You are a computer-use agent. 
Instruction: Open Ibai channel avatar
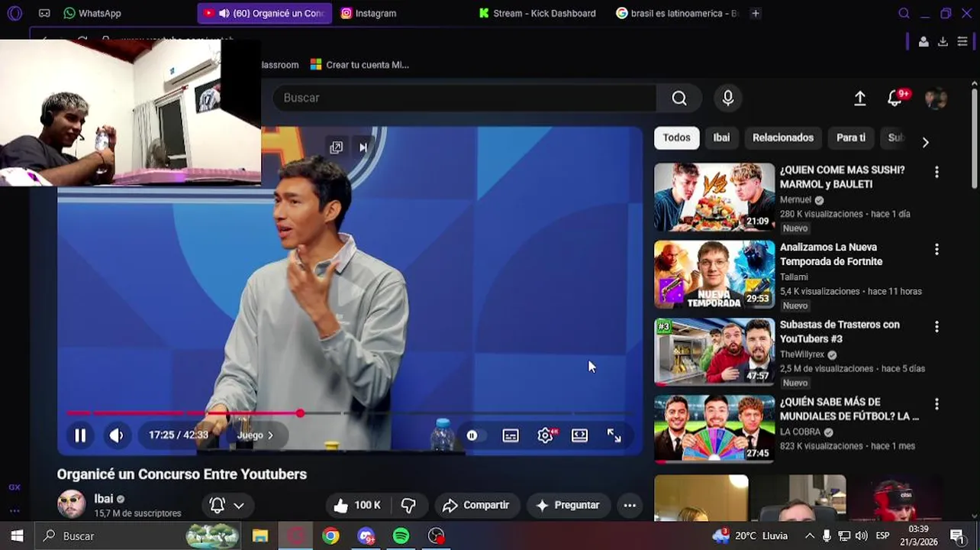71,504
